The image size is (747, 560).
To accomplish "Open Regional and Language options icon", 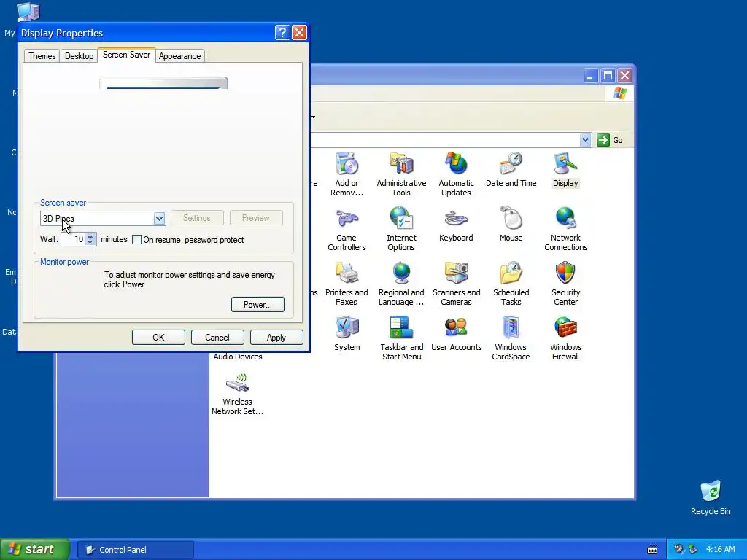I will point(401,284).
